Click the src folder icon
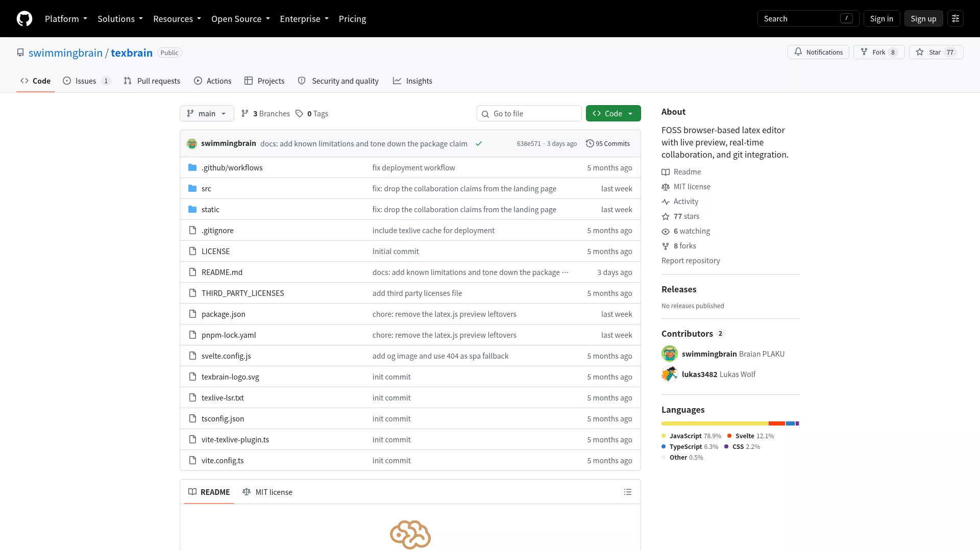The height and width of the screenshot is (551, 980). pyautogui.click(x=192, y=189)
